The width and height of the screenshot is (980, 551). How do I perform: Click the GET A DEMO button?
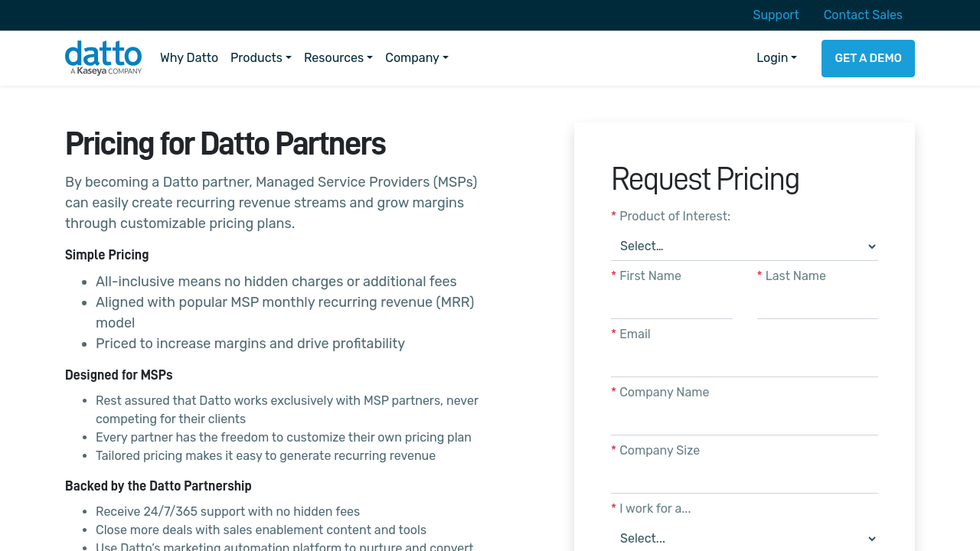coord(867,58)
